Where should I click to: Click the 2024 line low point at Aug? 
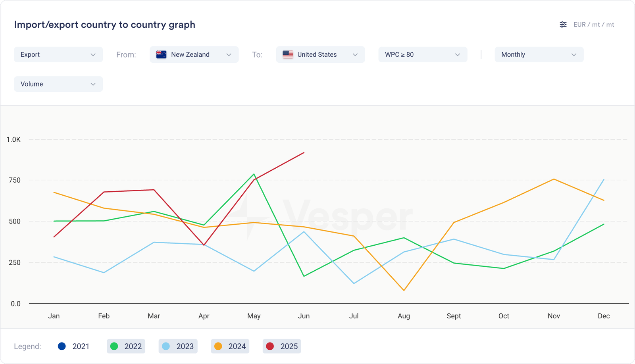[404, 290]
